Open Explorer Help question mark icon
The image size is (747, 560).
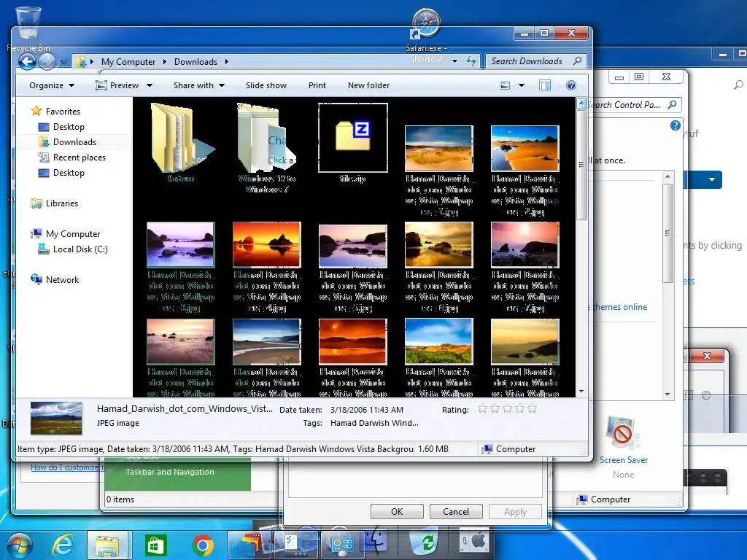(x=570, y=85)
